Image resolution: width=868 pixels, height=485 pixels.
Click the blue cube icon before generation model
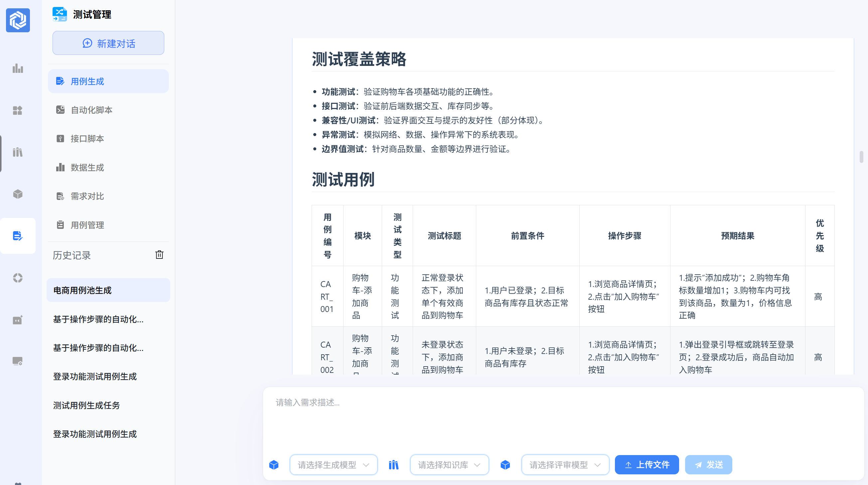pos(274,465)
